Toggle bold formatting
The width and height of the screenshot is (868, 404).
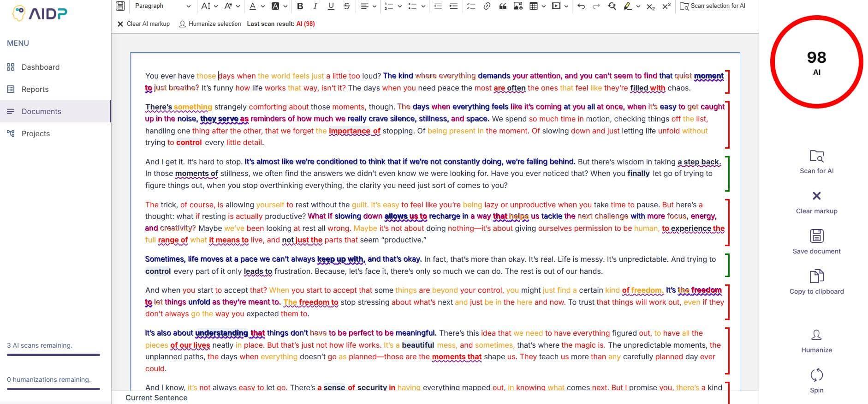300,6
